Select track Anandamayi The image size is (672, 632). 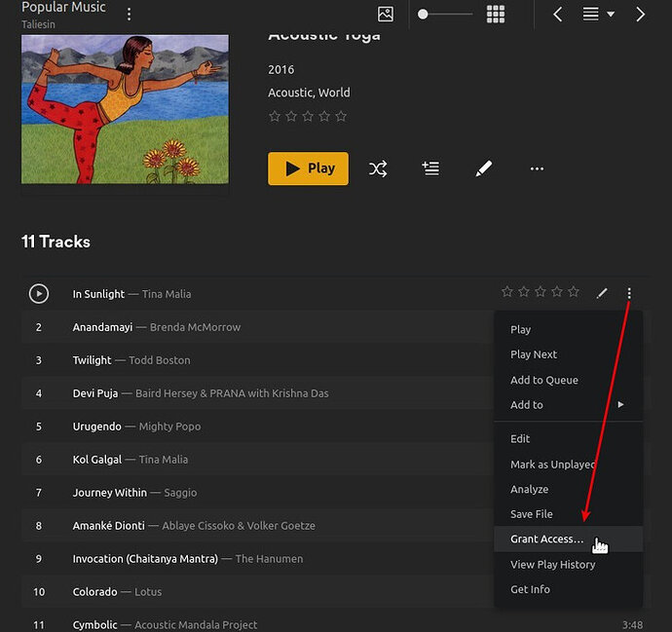click(x=102, y=327)
